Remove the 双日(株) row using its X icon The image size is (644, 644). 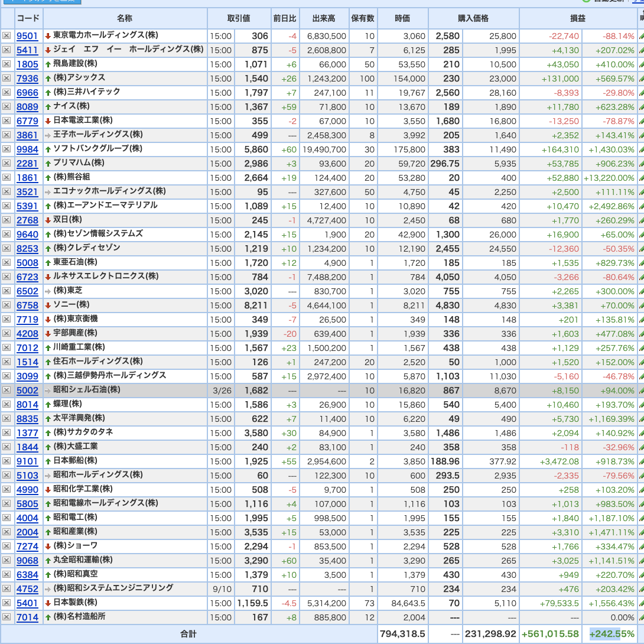pos(6,220)
